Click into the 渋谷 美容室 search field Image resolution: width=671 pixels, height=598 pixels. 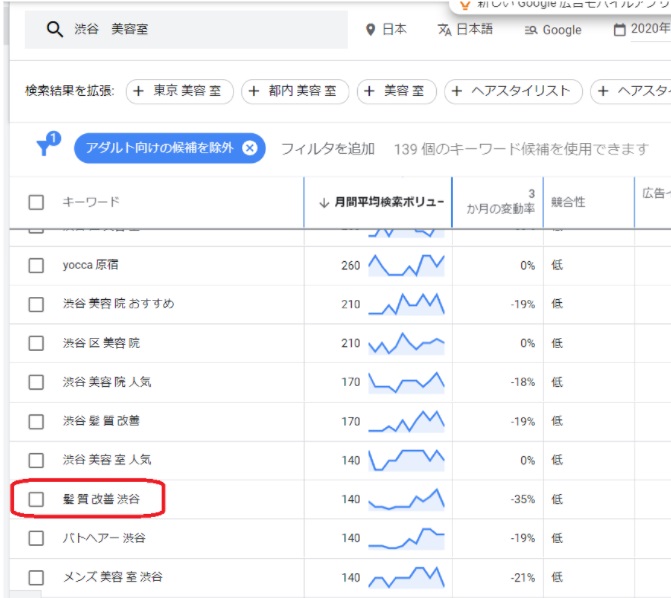(x=200, y=30)
